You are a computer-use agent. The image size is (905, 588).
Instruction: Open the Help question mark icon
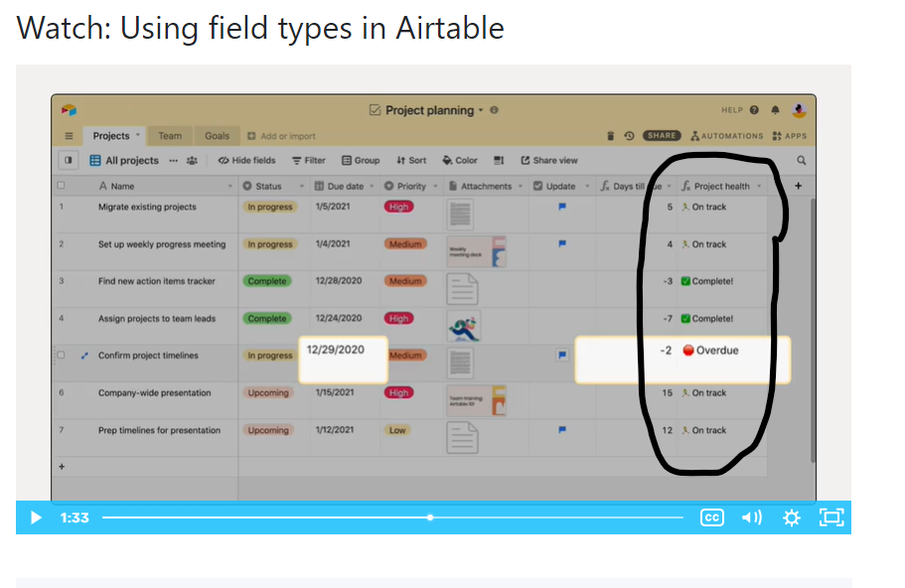(x=754, y=109)
